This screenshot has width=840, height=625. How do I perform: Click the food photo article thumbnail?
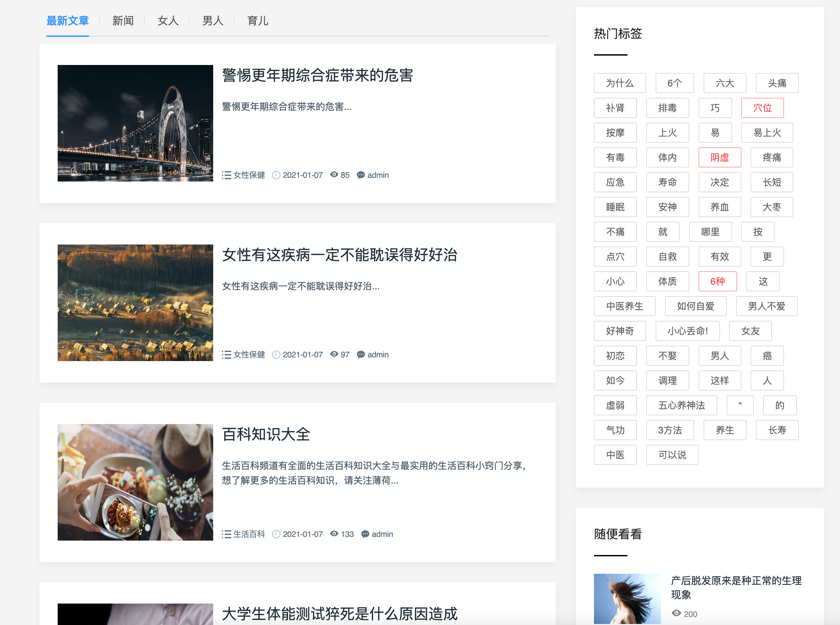(x=135, y=482)
